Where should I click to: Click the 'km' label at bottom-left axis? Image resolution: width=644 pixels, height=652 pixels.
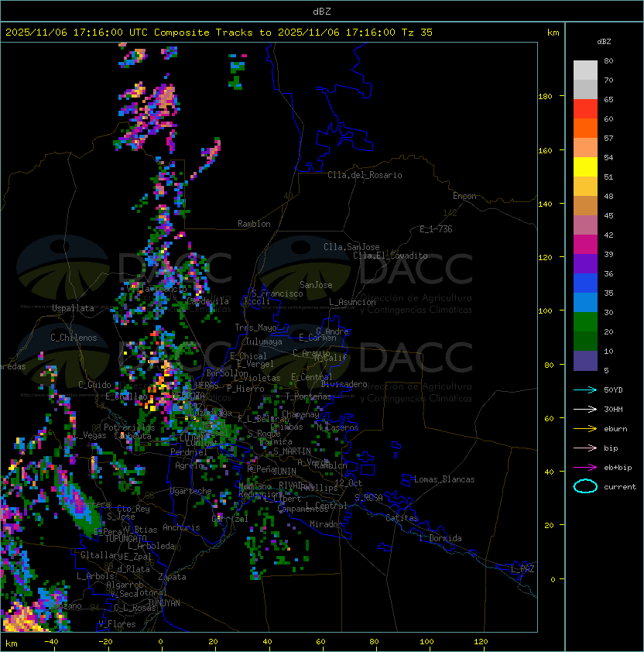coord(12,643)
